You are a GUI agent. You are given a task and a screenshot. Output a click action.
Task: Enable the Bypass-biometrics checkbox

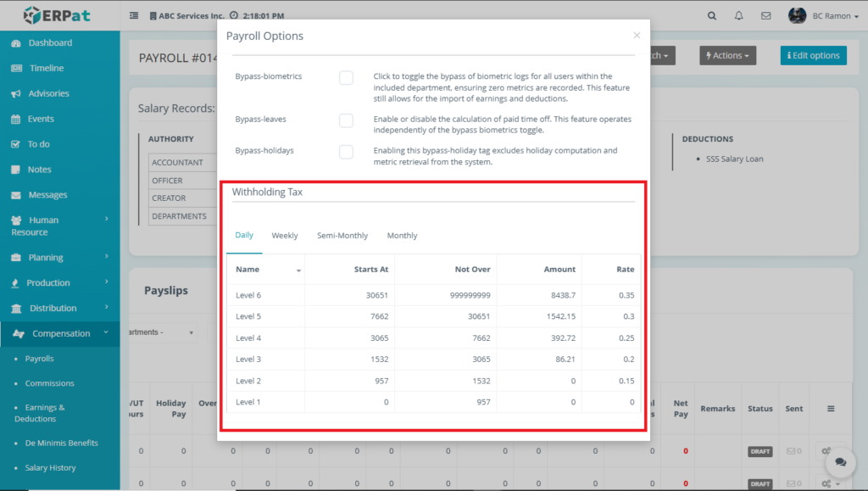346,78
